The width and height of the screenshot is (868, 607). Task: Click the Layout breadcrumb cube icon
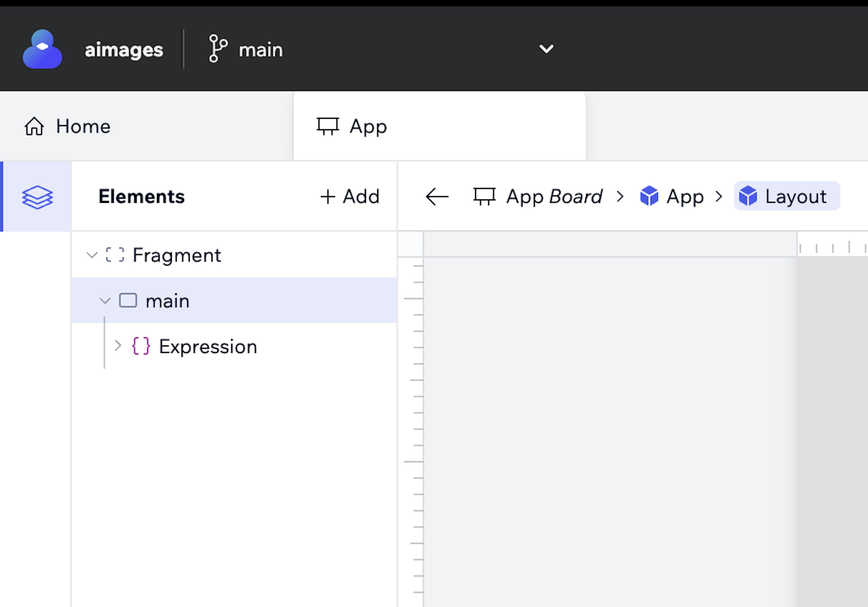(749, 196)
